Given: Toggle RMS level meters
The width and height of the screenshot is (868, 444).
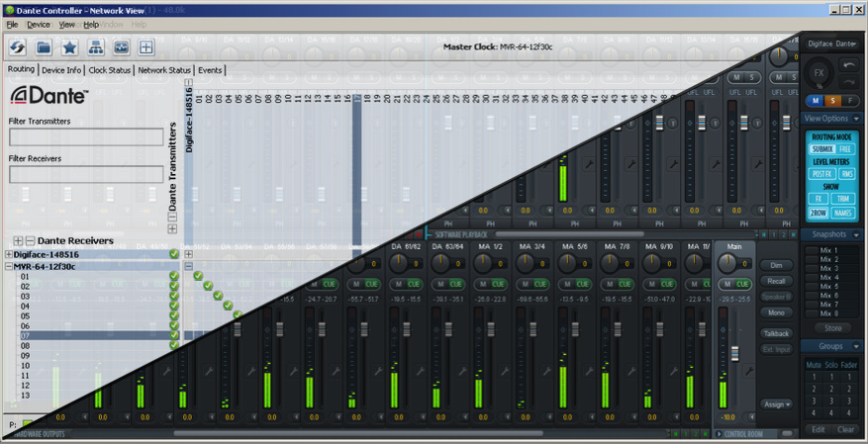Looking at the screenshot, I should [847, 174].
